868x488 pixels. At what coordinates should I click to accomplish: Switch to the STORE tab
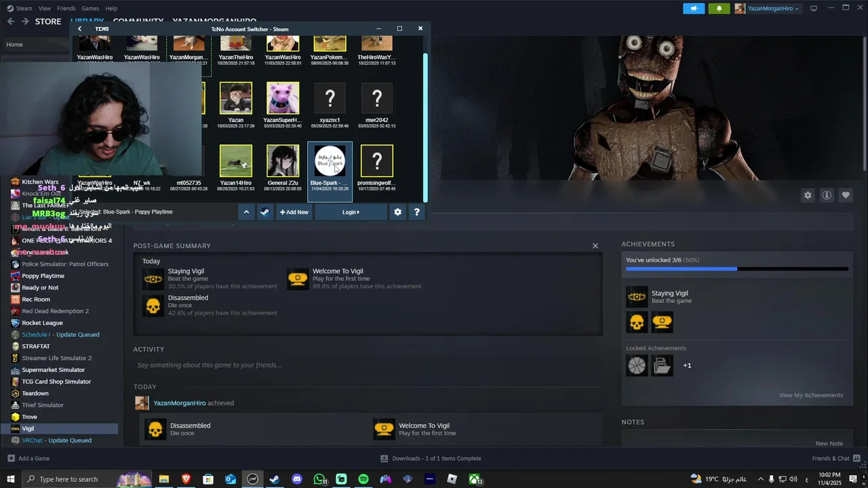click(x=48, y=21)
